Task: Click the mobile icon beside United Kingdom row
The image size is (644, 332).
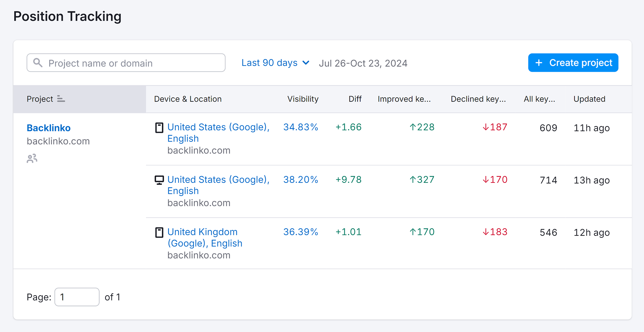Action: pos(159,232)
